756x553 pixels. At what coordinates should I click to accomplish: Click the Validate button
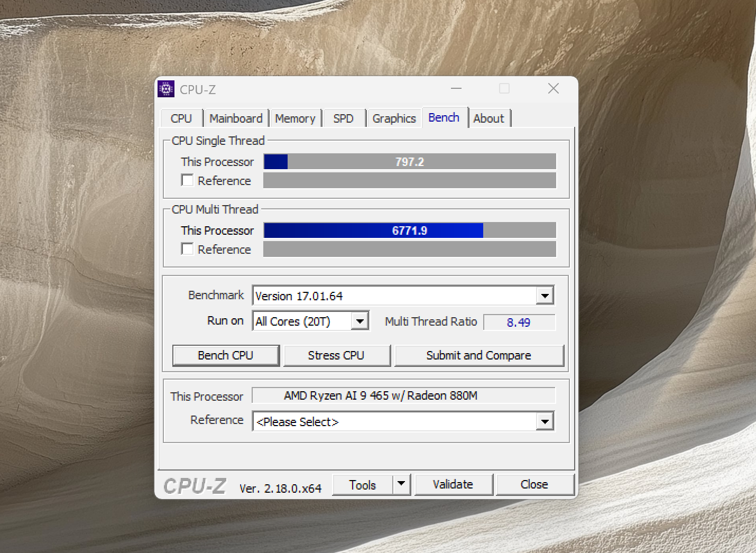point(453,484)
